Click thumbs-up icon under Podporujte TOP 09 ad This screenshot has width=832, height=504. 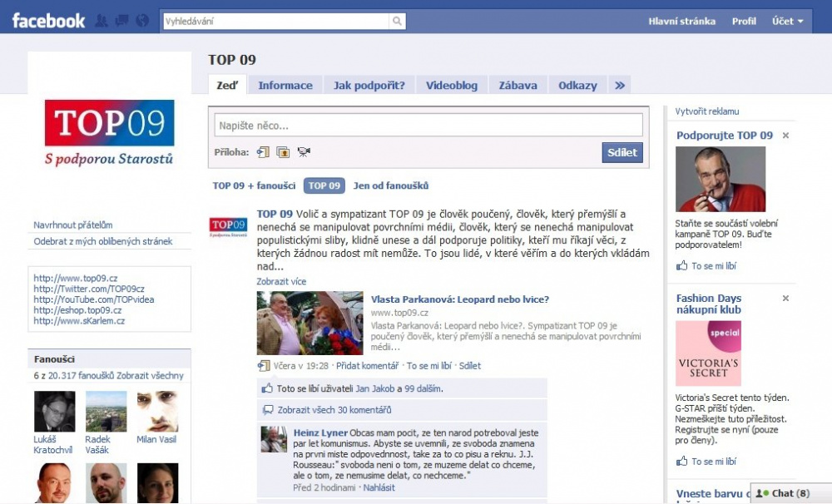pos(682,265)
